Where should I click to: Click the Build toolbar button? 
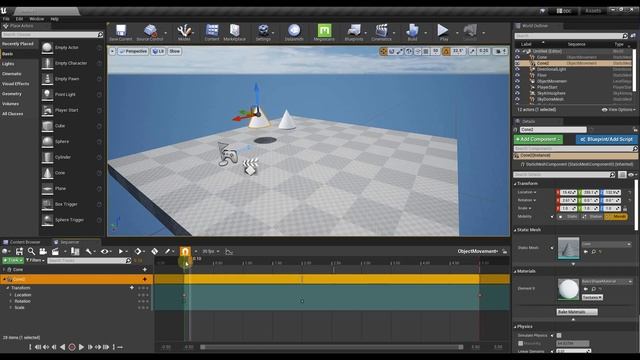pos(412,33)
